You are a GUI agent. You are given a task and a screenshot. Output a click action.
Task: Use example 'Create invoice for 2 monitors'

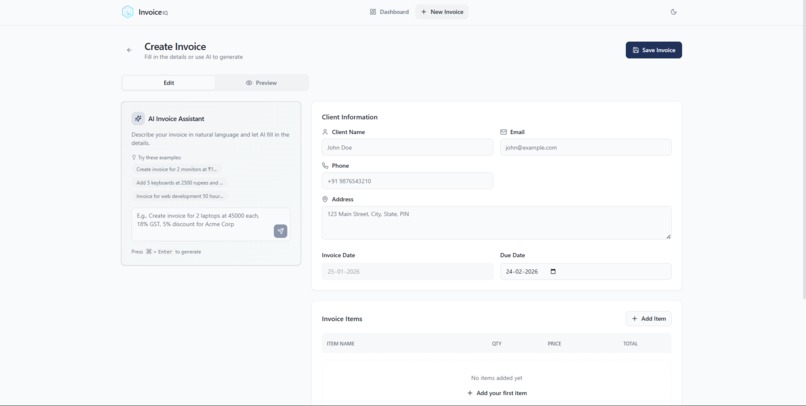[x=177, y=169]
